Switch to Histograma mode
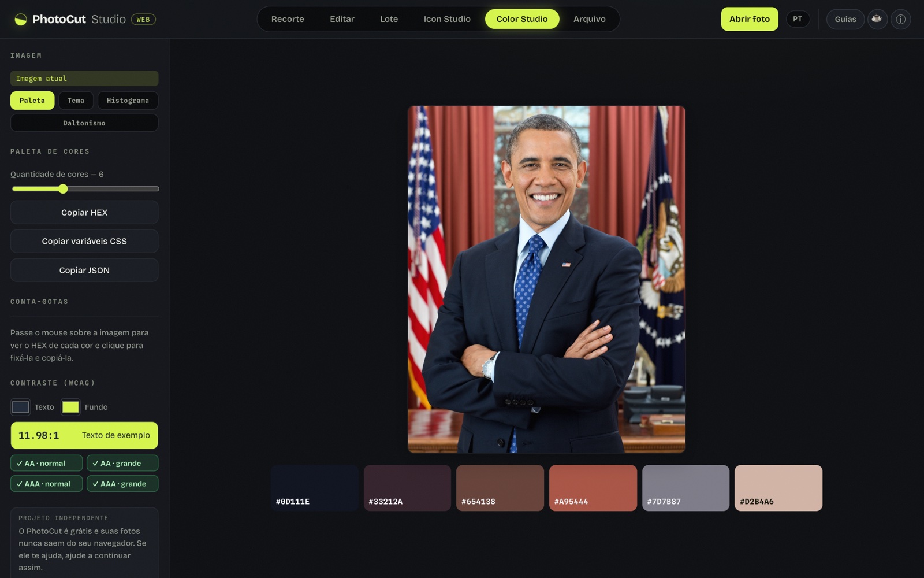The width and height of the screenshot is (924, 578). click(128, 101)
